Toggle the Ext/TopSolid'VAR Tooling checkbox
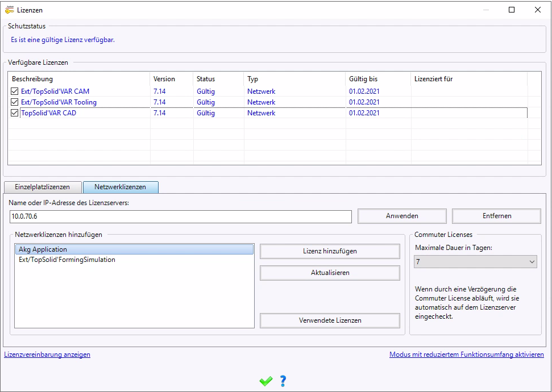The height and width of the screenshot is (392, 552). (x=14, y=102)
